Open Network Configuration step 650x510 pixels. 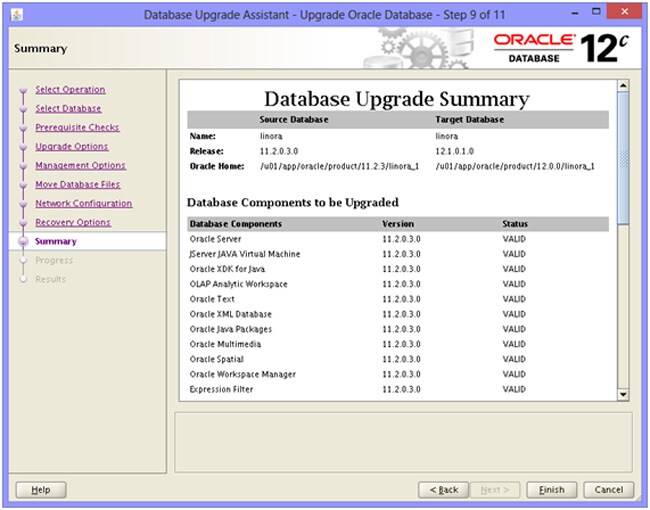coord(84,204)
